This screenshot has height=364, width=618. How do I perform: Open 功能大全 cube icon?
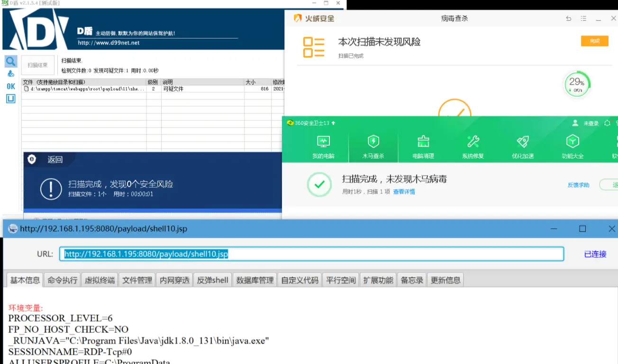[x=573, y=147]
